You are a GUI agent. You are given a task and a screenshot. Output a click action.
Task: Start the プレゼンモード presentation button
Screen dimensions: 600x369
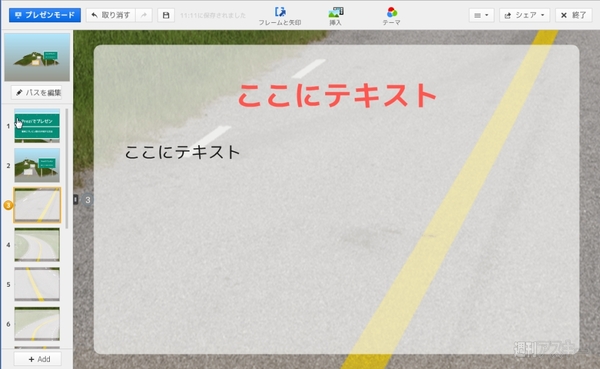coord(45,15)
